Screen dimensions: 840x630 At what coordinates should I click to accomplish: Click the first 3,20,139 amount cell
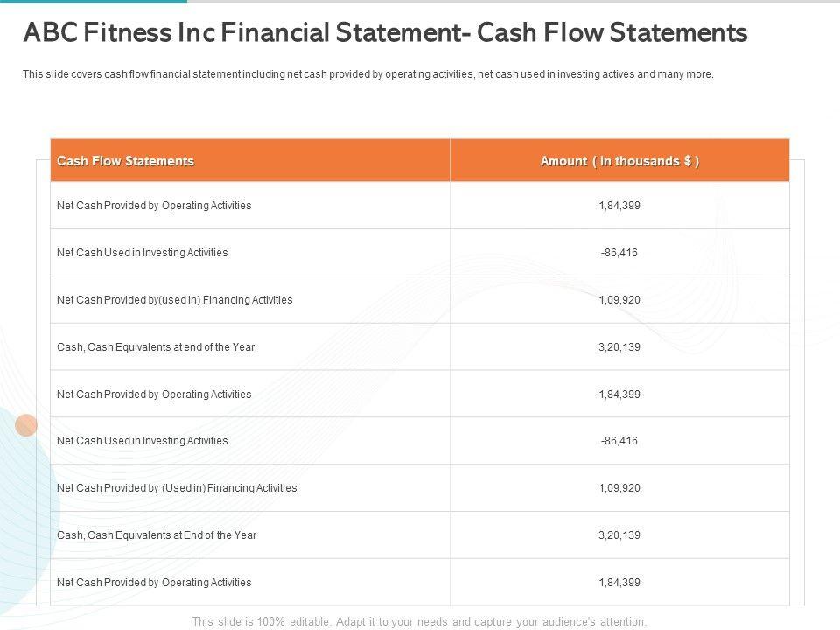(x=619, y=347)
